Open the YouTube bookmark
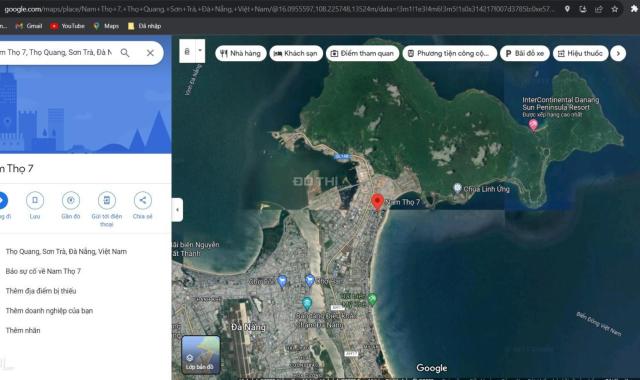 tap(67, 26)
